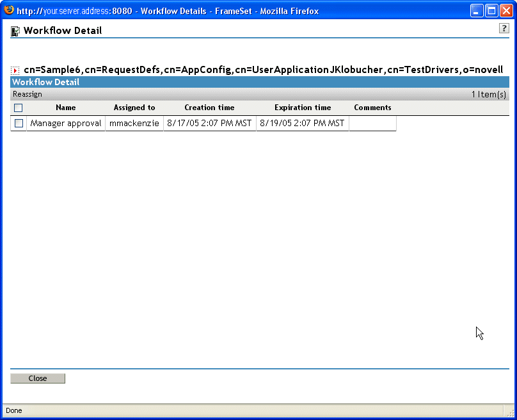The image size is (517, 420).
Task: Close the Firefox window with X
Action: tap(506, 11)
